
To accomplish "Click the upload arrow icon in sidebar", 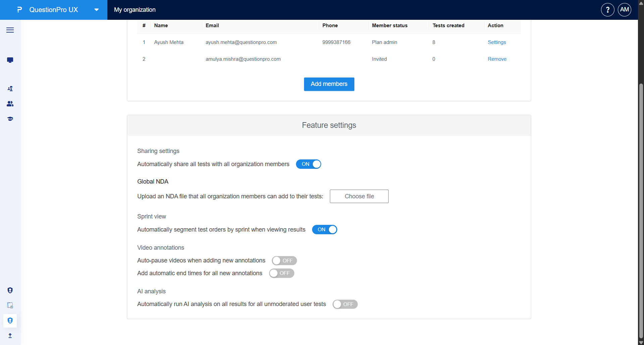I will [x=10, y=336].
